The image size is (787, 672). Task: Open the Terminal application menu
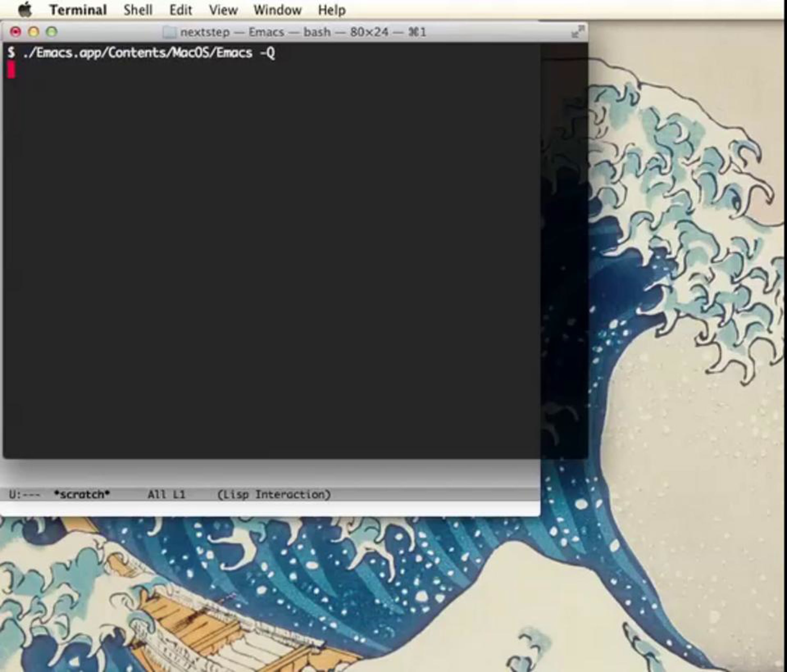[x=78, y=10]
